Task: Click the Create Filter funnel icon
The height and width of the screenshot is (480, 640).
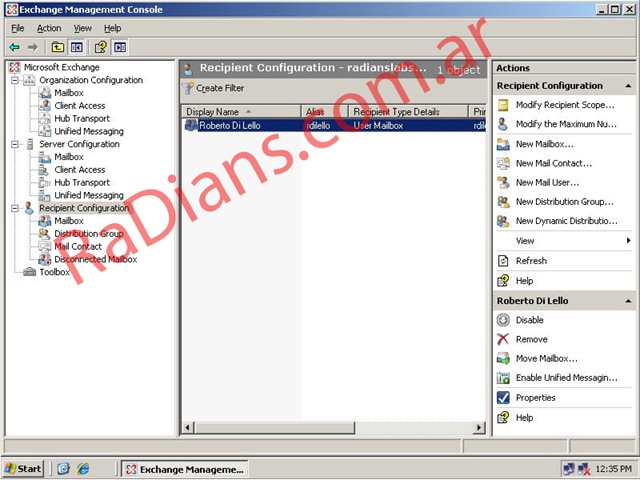Action: [188, 88]
